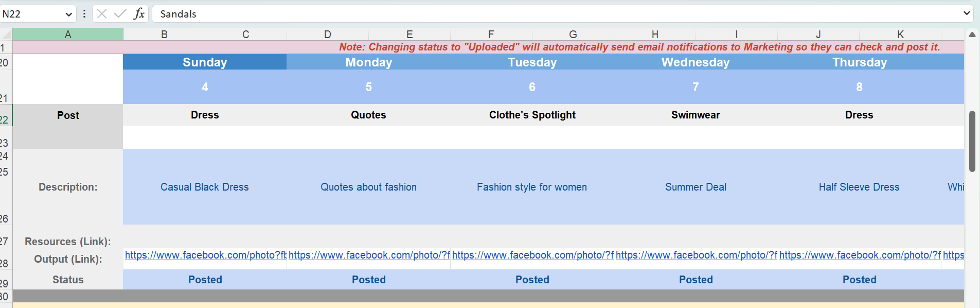Click the Status label cell

click(x=68, y=280)
